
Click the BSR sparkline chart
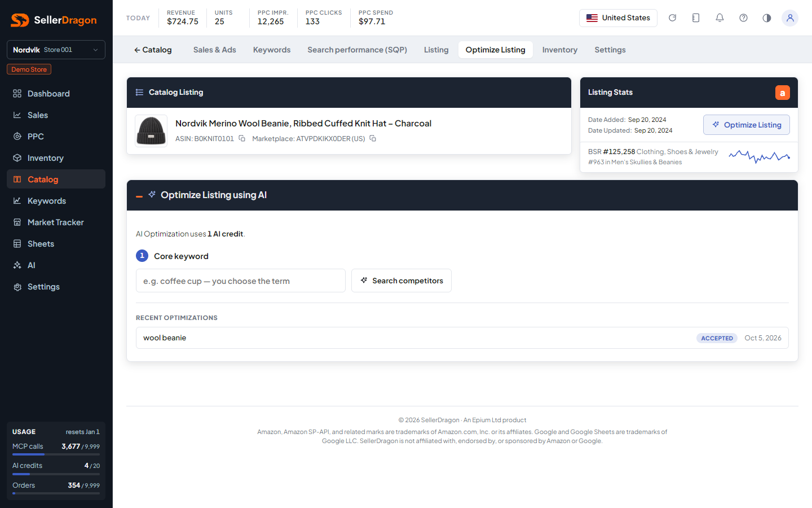[760, 156]
